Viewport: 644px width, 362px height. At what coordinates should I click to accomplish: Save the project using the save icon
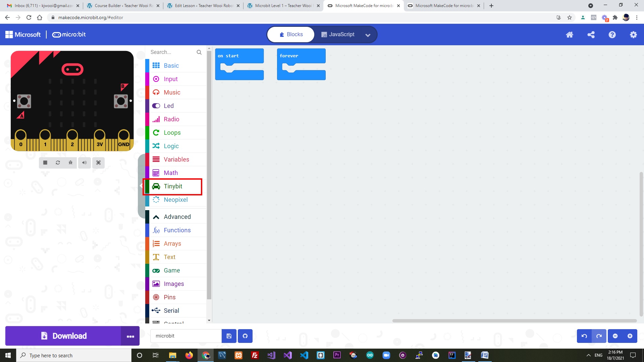[229, 336]
